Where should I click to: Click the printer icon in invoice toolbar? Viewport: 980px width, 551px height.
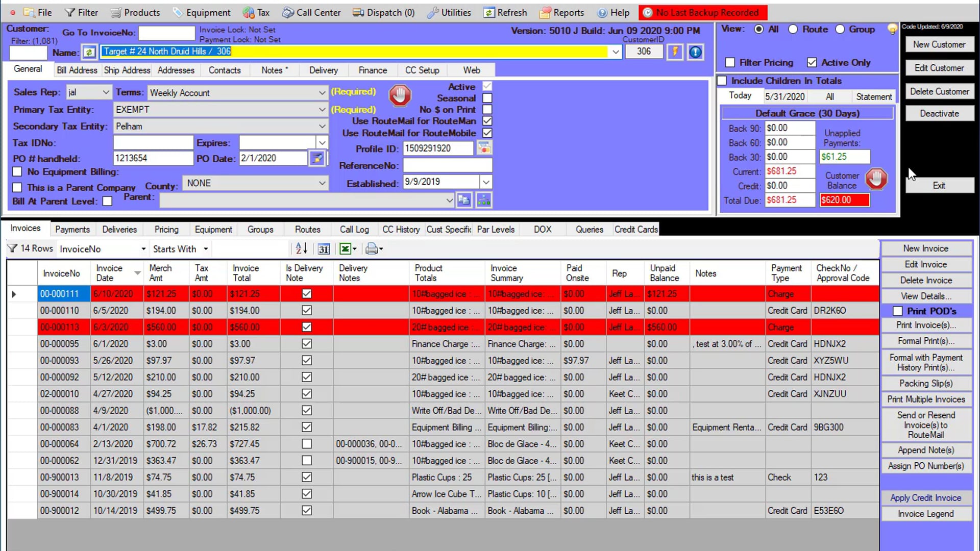[372, 249]
